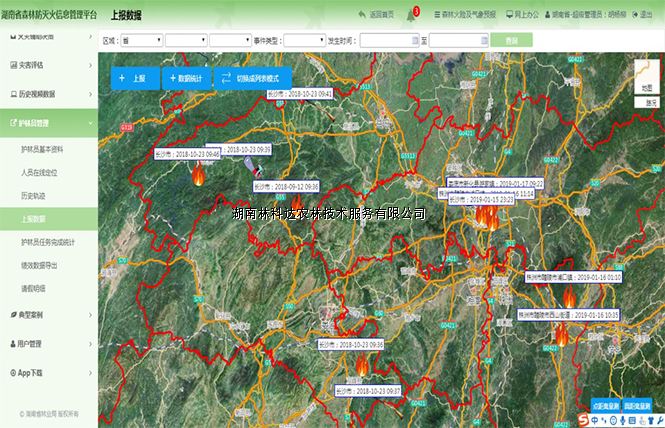This screenshot has width=665, height=428.
Task: Select 历史轨迹 menu item
Action: pyautogui.click(x=35, y=195)
